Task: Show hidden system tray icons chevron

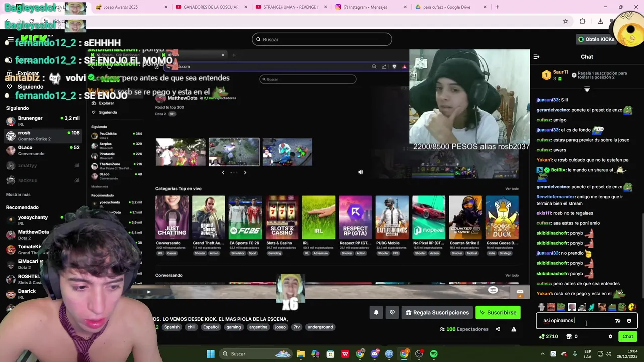Action: pyautogui.click(x=542, y=354)
